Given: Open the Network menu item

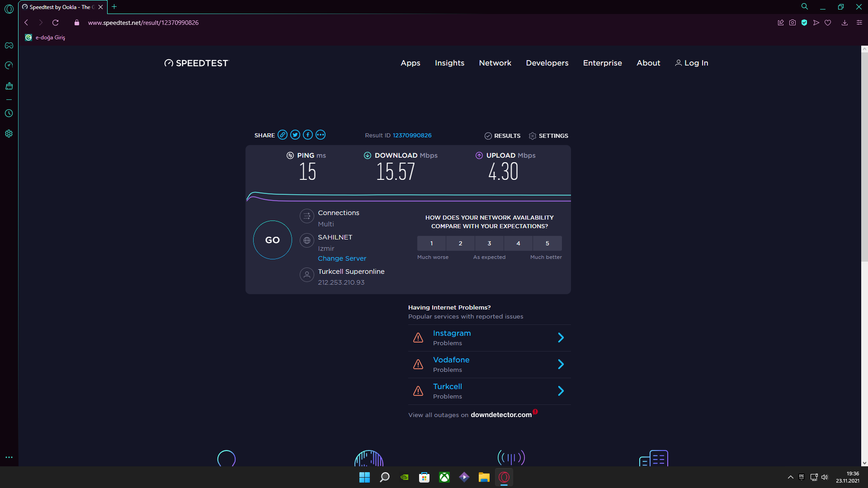Looking at the screenshot, I should tap(495, 63).
